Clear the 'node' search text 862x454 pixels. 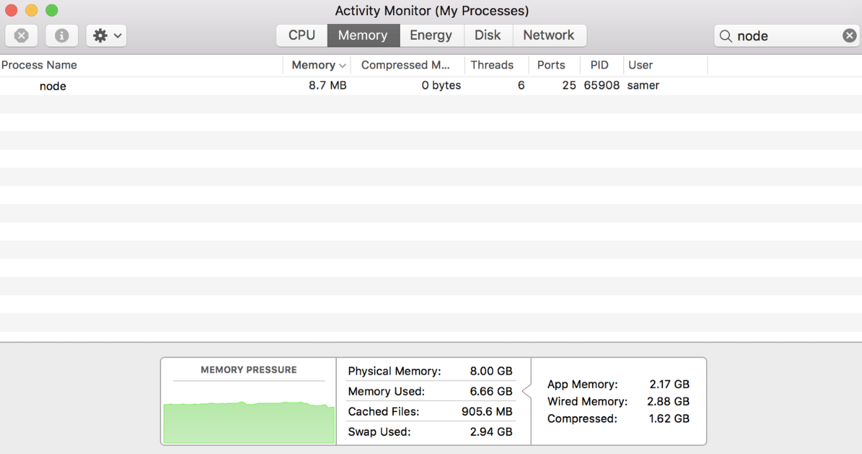pyautogui.click(x=849, y=36)
